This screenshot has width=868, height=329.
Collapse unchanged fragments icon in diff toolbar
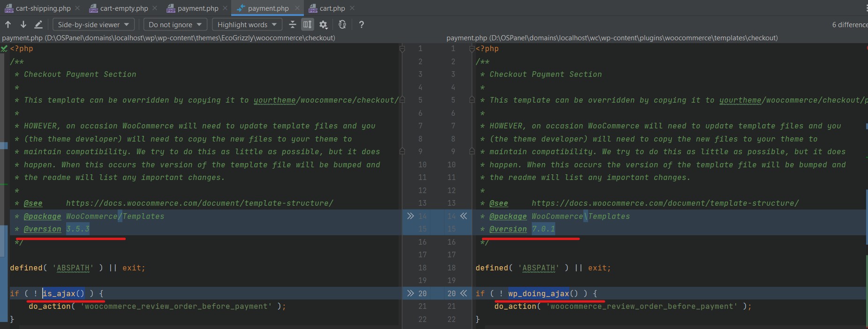pyautogui.click(x=293, y=24)
